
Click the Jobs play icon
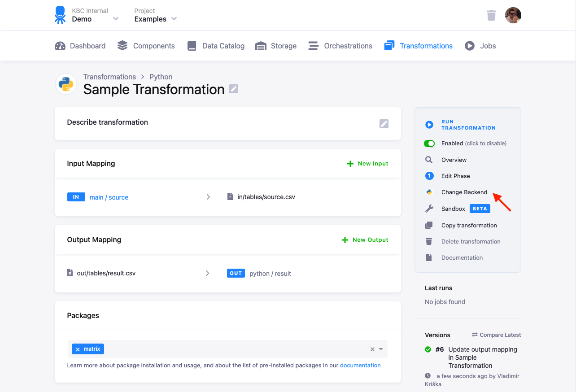[x=470, y=46]
